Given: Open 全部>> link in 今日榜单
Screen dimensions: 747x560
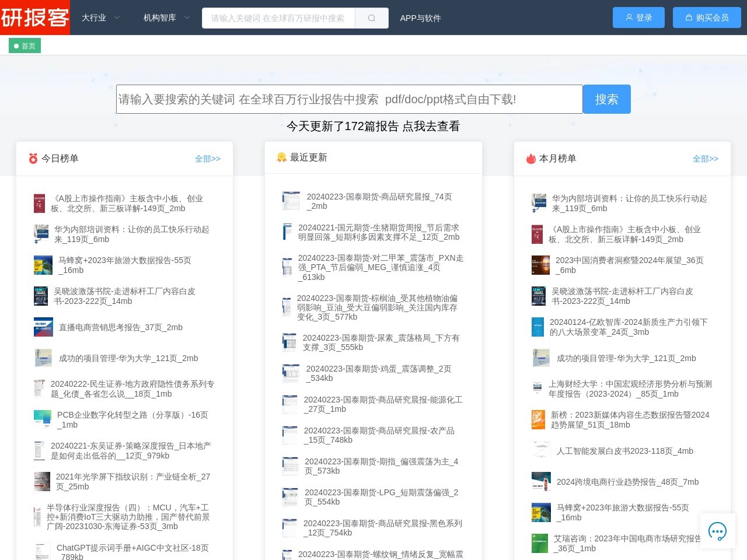Looking at the screenshot, I should (207, 159).
